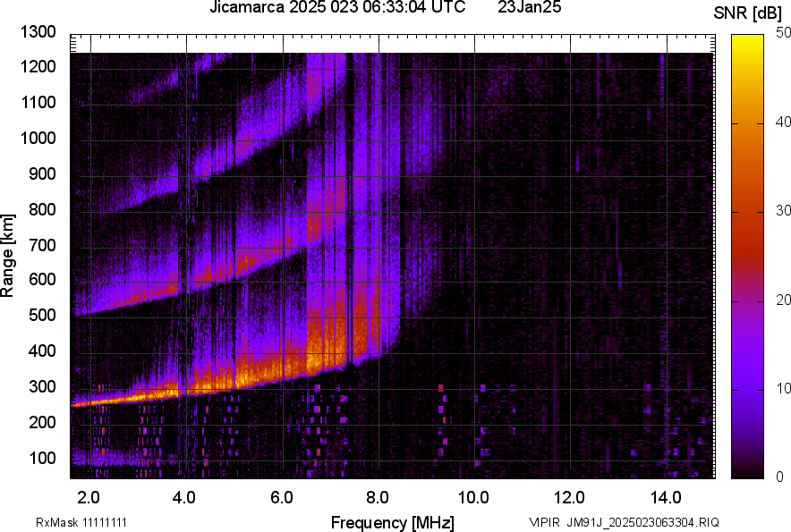Click the 'Frequency [MHz]' axis label
The height and width of the screenshot is (532, 791).
coord(392,522)
